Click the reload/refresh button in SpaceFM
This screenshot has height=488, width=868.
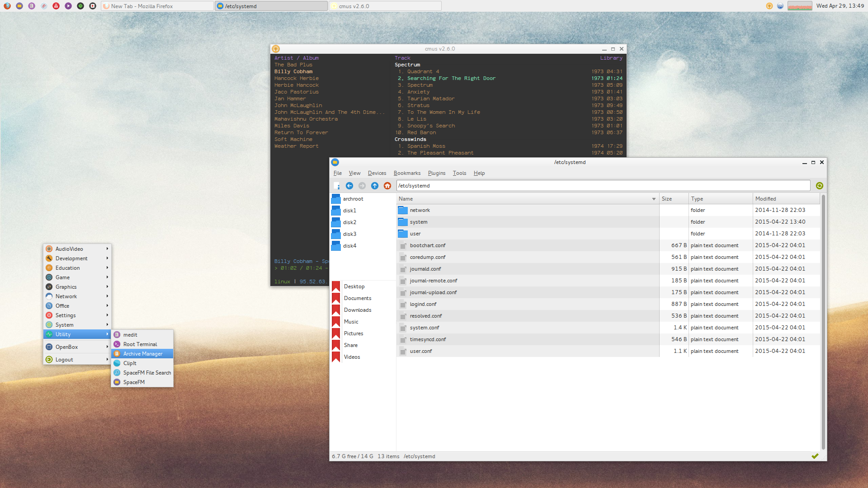pyautogui.click(x=819, y=186)
